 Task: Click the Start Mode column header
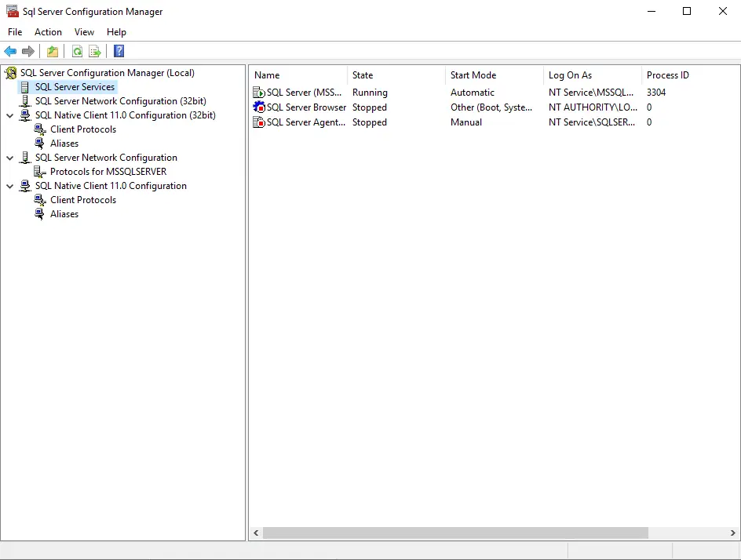(495, 75)
